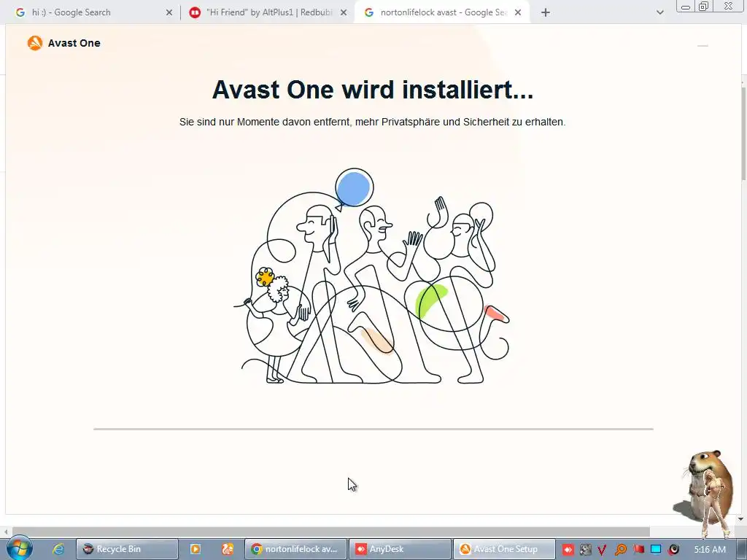Click the scroll-left arrow of the horizontal scrollbar
Viewport: 747px width, 560px height.
[x=6, y=532]
